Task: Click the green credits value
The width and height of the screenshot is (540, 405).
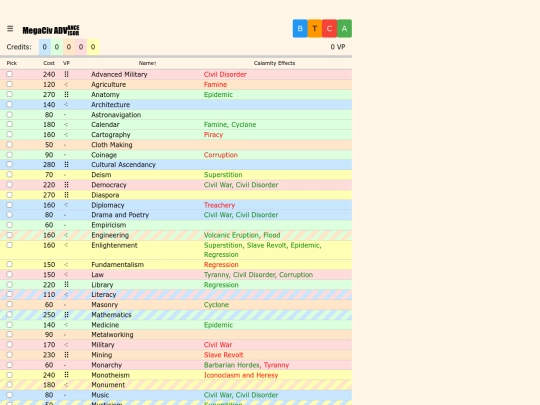Action: point(57,47)
